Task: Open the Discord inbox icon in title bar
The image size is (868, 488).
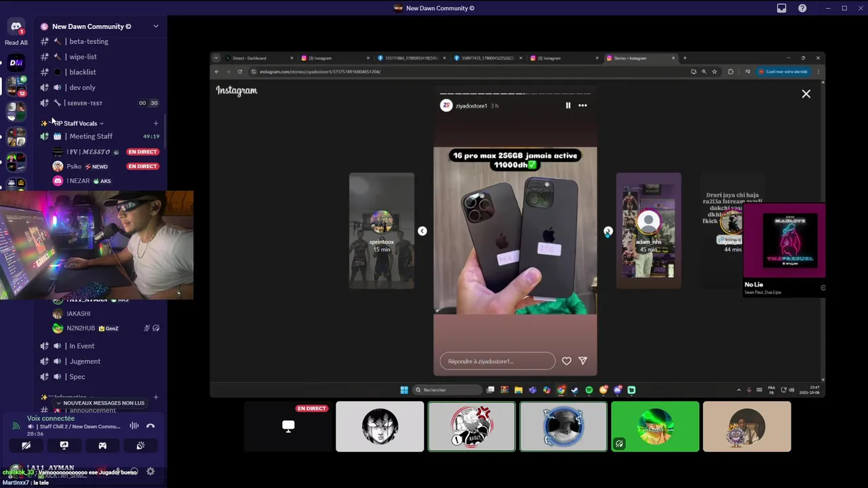Action: pyautogui.click(x=781, y=8)
